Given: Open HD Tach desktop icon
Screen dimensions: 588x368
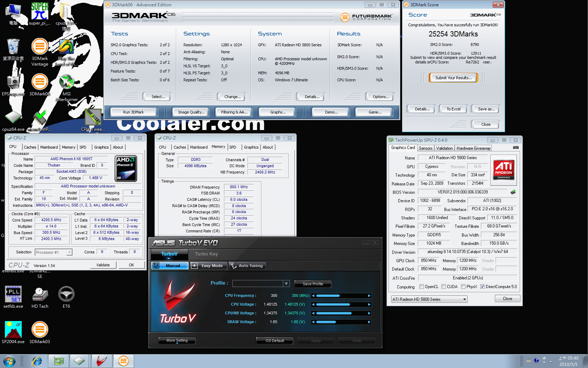Looking at the screenshot, I should tap(40, 297).
